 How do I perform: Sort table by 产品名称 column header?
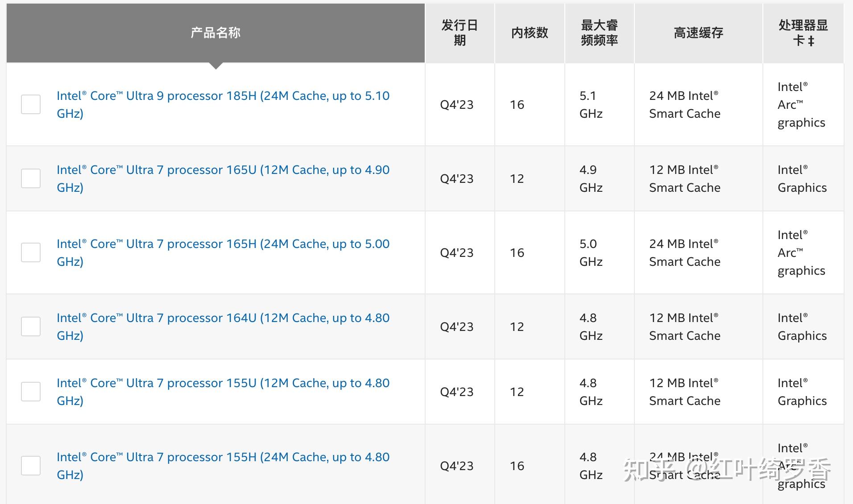[215, 33]
